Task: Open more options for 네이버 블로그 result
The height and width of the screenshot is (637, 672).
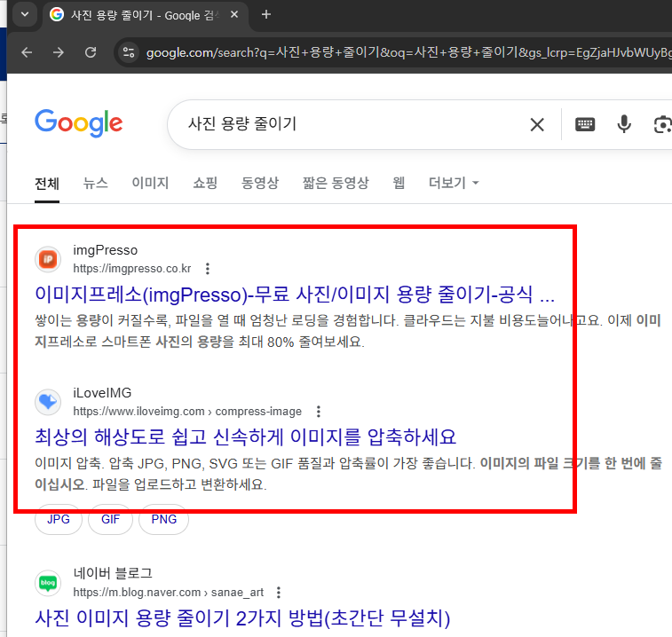Action: tap(279, 593)
